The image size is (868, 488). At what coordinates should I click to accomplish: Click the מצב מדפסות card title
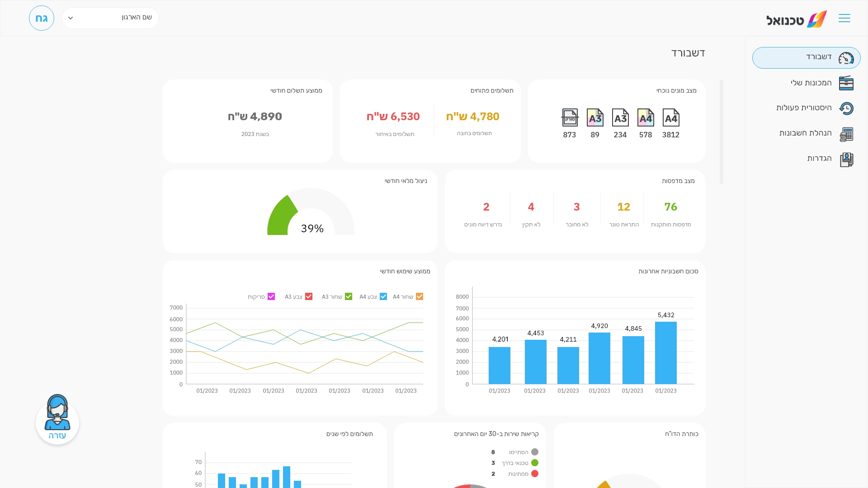[678, 181]
